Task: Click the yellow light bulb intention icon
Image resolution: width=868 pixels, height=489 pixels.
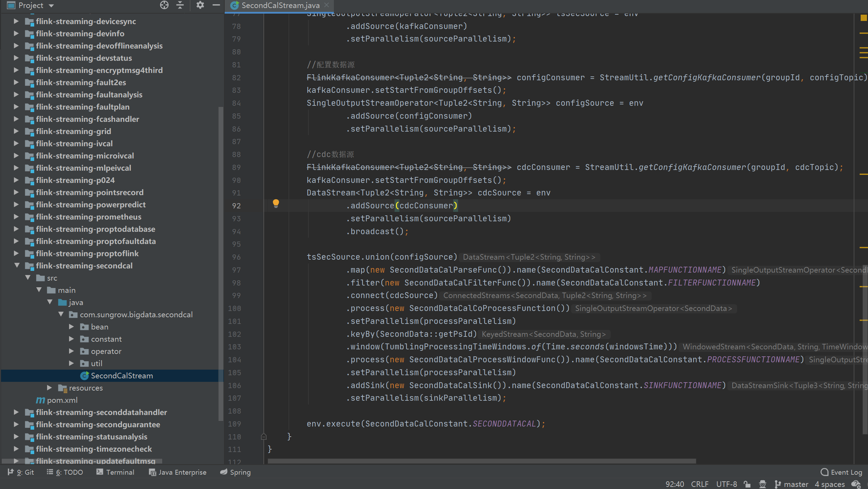Action: point(276,203)
